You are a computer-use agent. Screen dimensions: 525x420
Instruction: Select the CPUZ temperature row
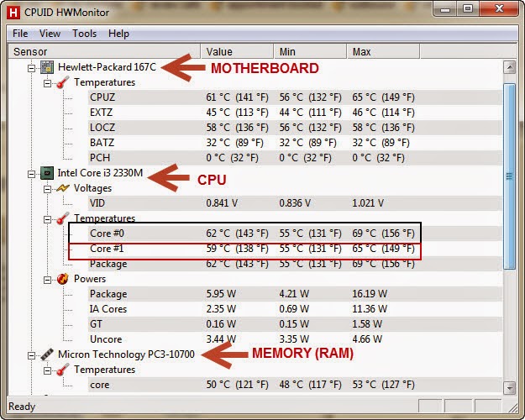pyautogui.click(x=295, y=97)
